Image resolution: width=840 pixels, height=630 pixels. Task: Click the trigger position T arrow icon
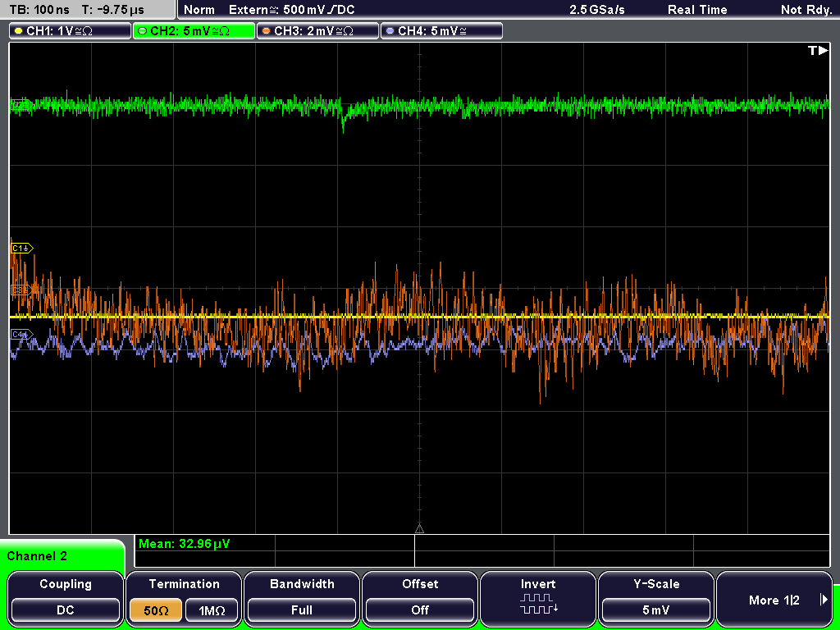(x=818, y=50)
